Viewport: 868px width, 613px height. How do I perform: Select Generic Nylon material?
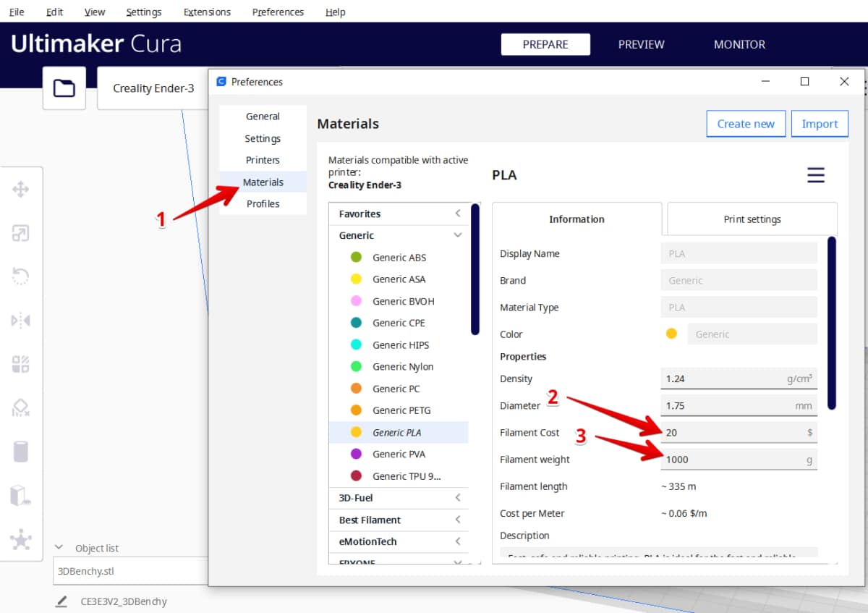tap(399, 367)
